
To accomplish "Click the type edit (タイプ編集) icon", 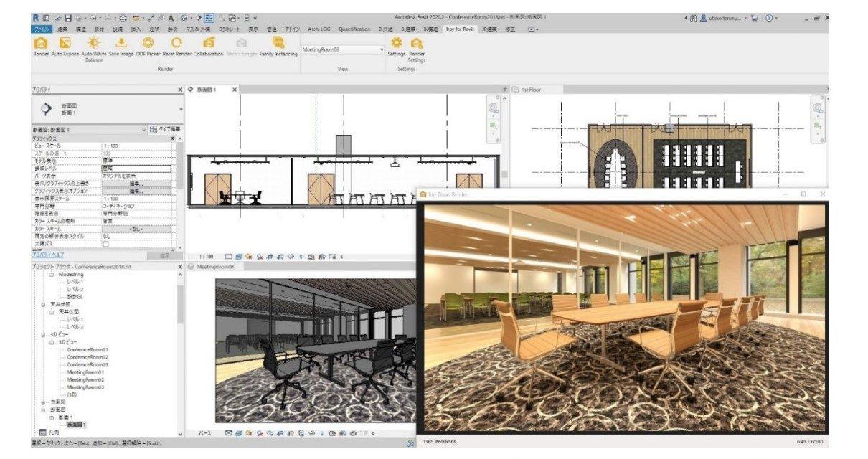I will 153,129.
